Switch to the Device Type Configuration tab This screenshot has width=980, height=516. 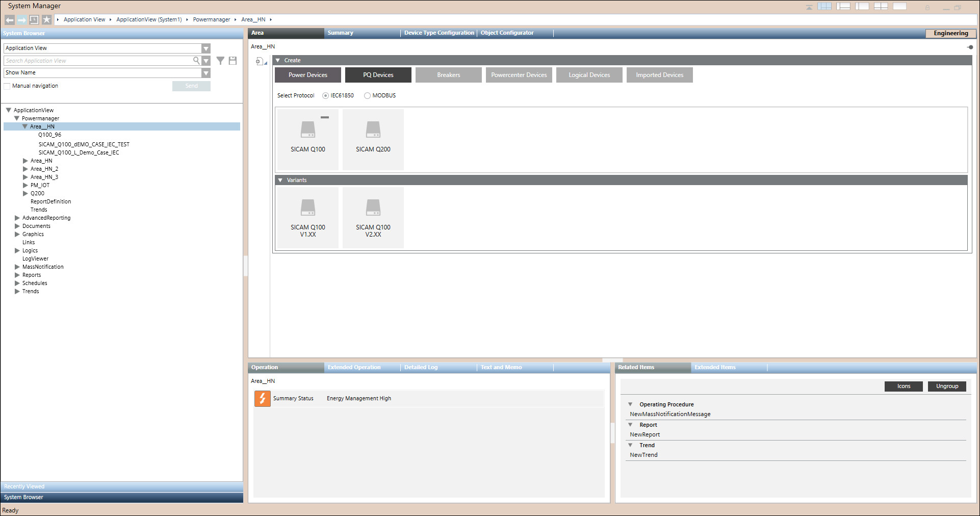pos(439,33)
